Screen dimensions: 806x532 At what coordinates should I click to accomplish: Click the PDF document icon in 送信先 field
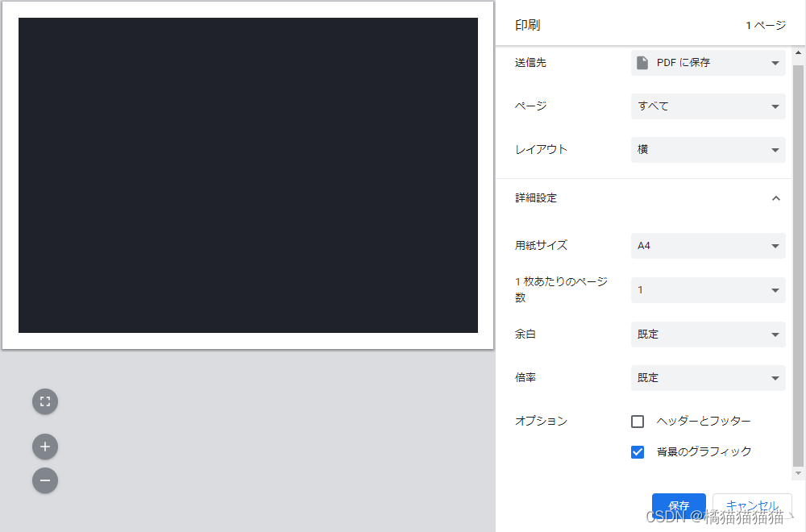click(x=642, y=62)
